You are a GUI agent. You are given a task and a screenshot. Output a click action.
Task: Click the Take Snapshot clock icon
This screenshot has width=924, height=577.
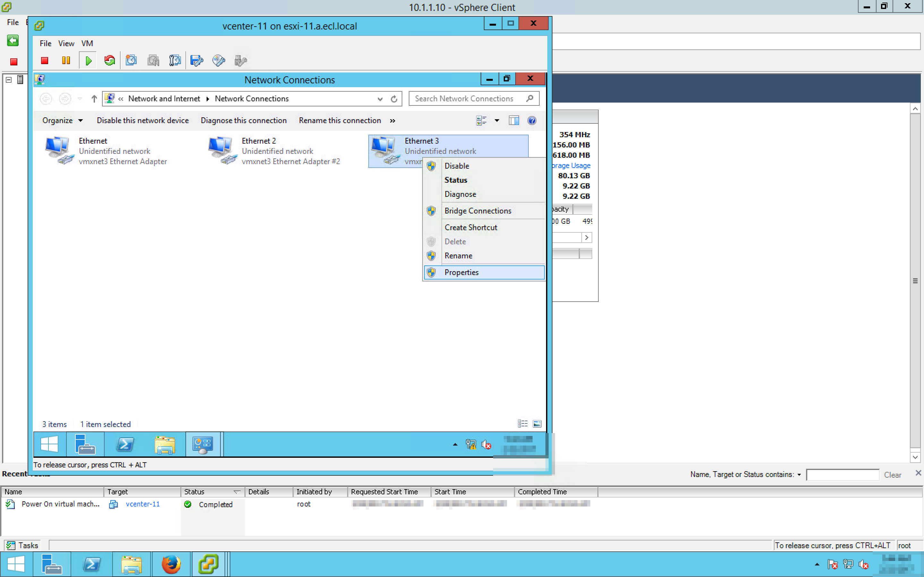point(131,60)
